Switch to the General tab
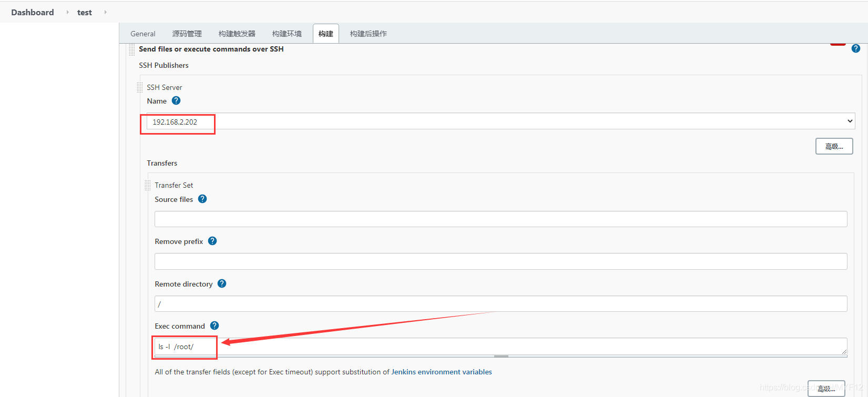The width and height of the screenshot is (868, 397). coord(143,34)
